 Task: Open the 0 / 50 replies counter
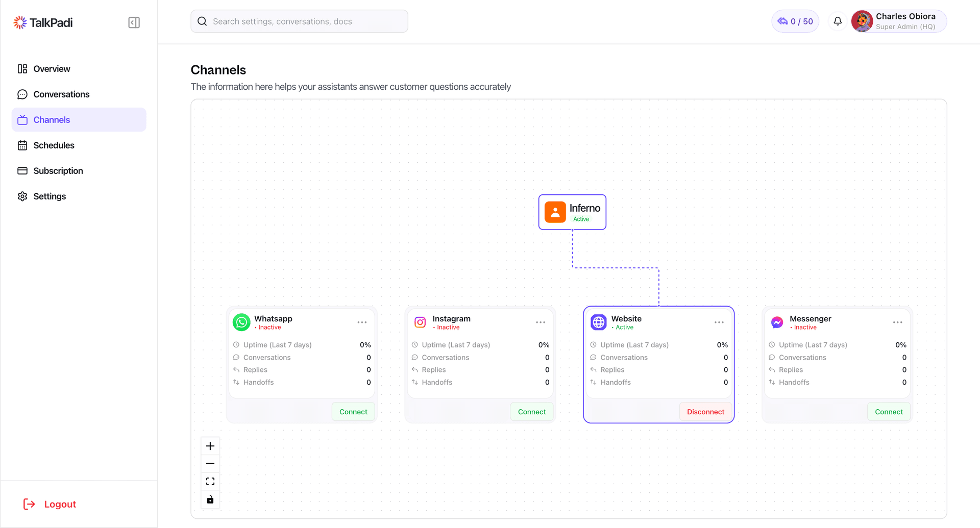(795, 21)
